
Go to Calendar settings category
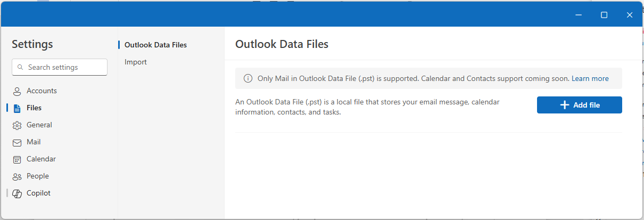41,159
